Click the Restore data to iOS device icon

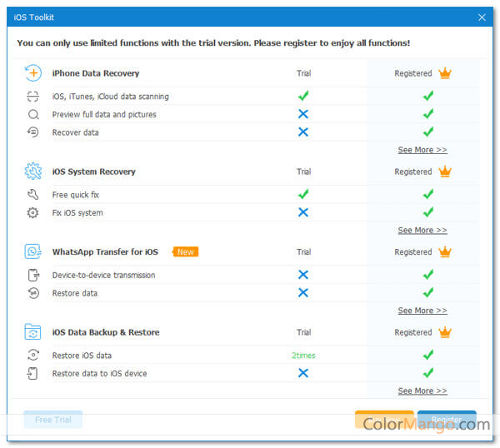click(32, 373)
